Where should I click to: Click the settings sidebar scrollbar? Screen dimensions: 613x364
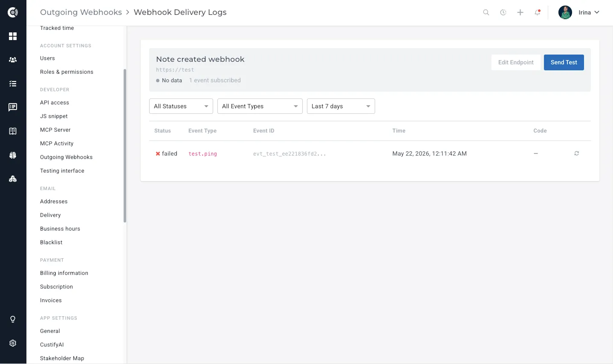click(x=125, y=146)
